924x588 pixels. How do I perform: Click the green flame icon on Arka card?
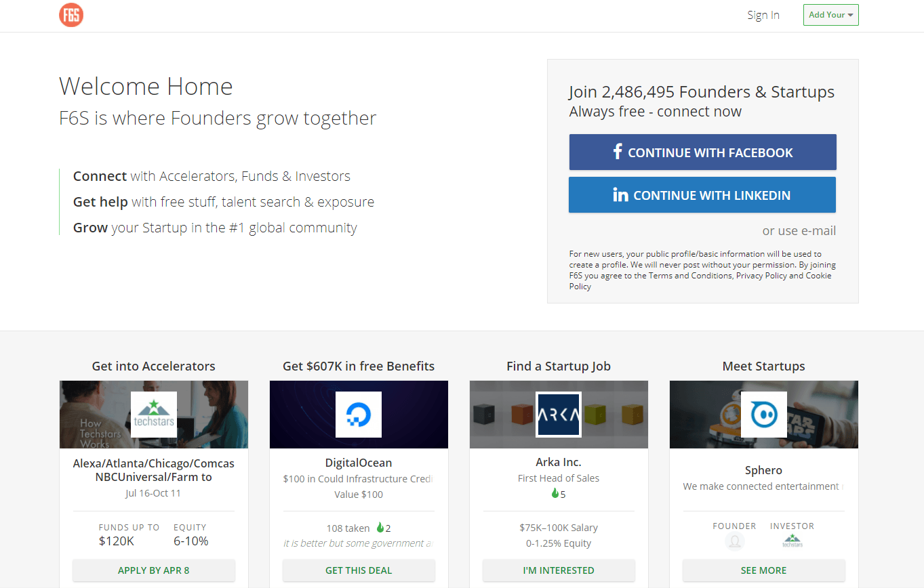pyautogui.click(x=555, y=494)
